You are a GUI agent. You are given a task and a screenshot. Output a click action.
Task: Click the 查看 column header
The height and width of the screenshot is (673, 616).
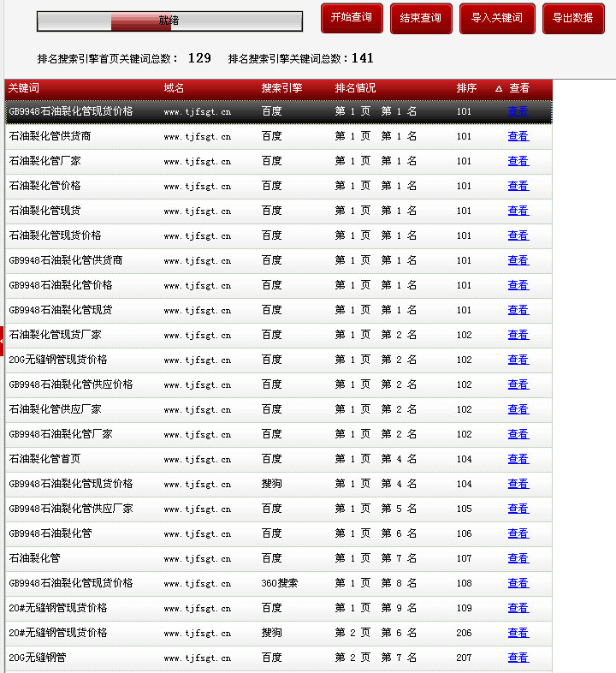(x=519, y=88)
